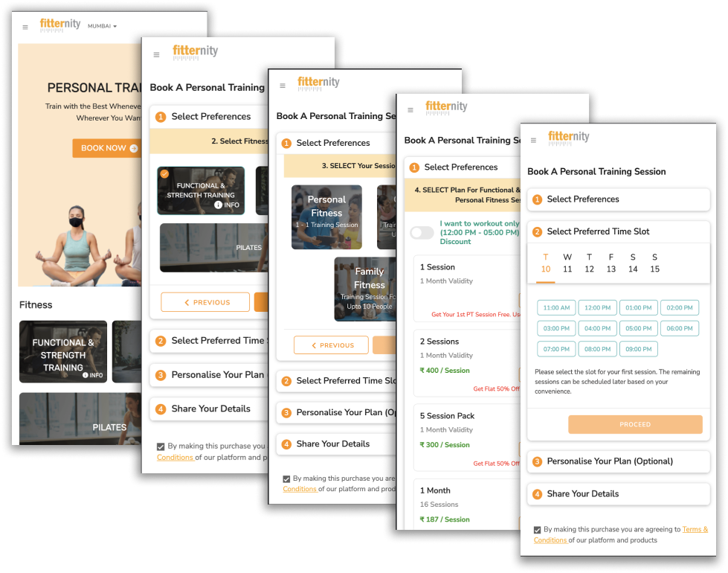Click INFO icon on home Functional Strength card

tap(93, 375)
